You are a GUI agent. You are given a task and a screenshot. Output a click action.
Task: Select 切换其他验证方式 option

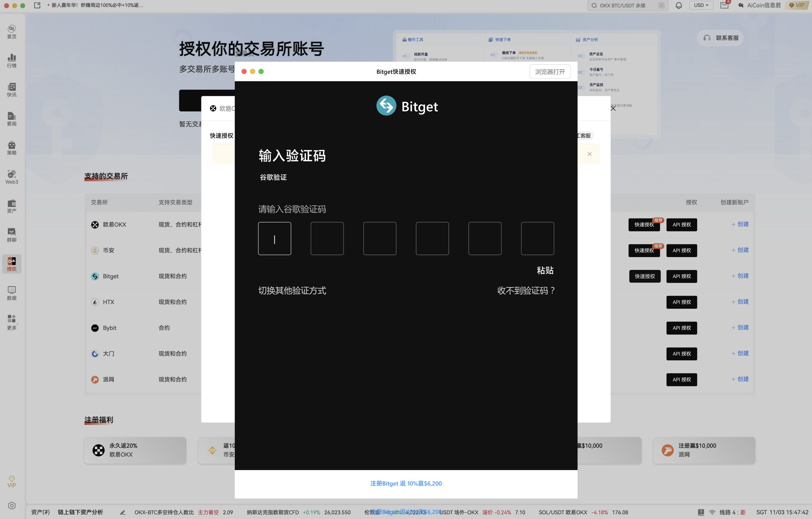pos(292,291)
